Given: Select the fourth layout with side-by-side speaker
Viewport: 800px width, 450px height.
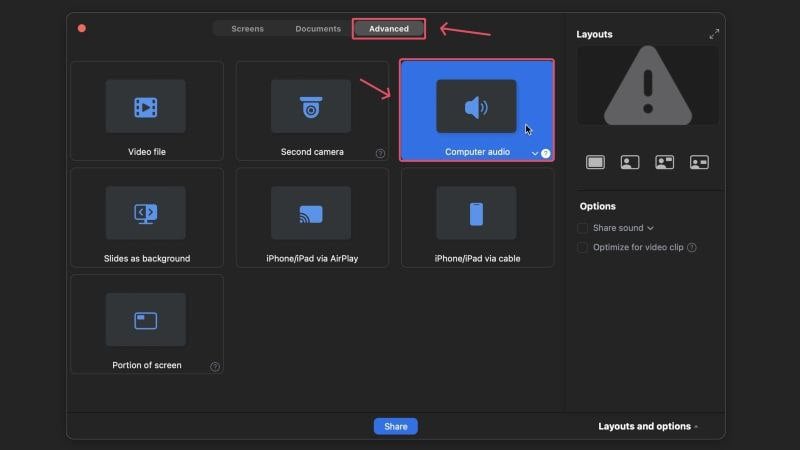Looking at the screenshot, I should pos(699,162).
